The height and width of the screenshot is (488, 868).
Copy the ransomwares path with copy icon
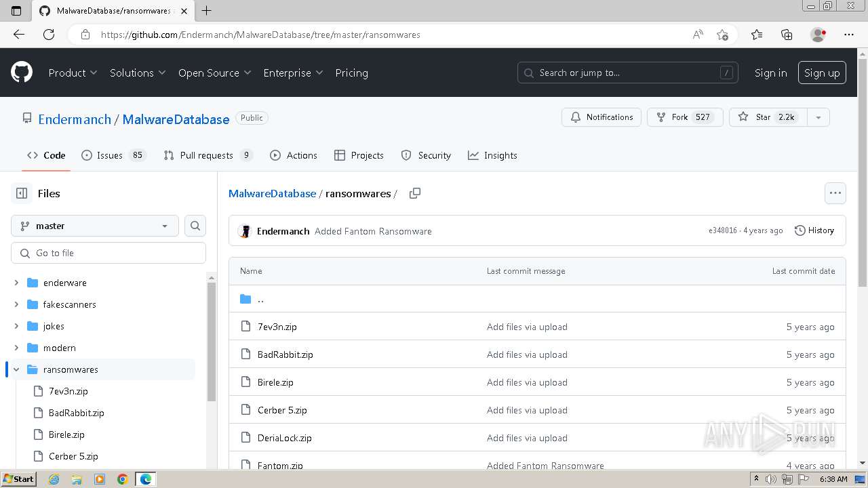click(415, 193)
